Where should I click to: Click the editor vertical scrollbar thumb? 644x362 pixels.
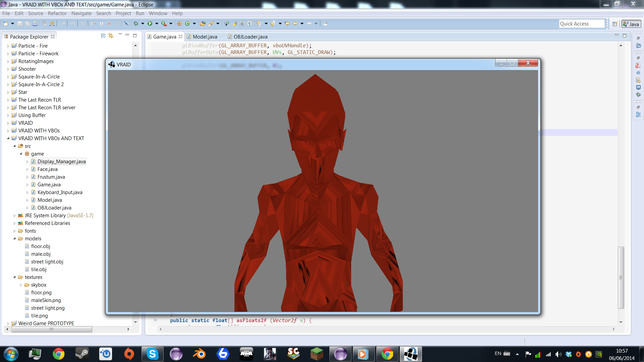pyautogui.click(x=621, y=278)
